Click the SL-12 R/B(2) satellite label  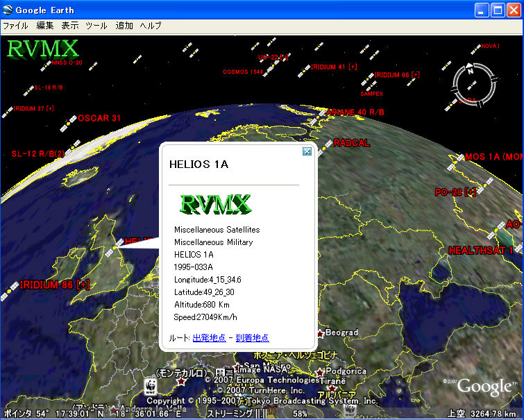tap(37, 153)
